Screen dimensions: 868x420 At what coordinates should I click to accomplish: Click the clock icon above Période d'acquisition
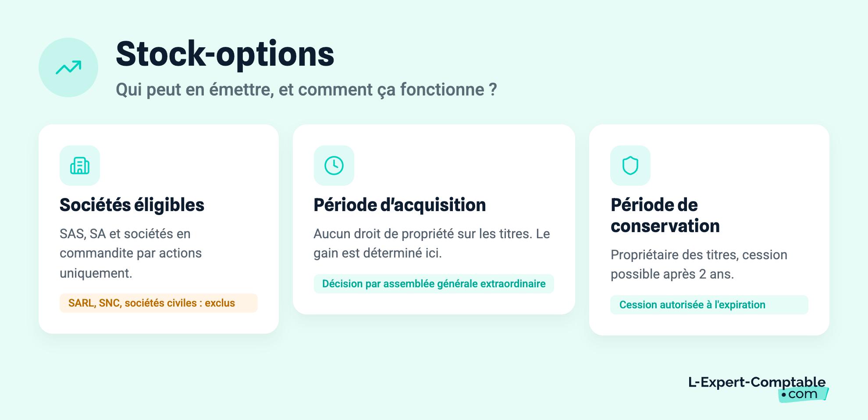click(334, 166)
